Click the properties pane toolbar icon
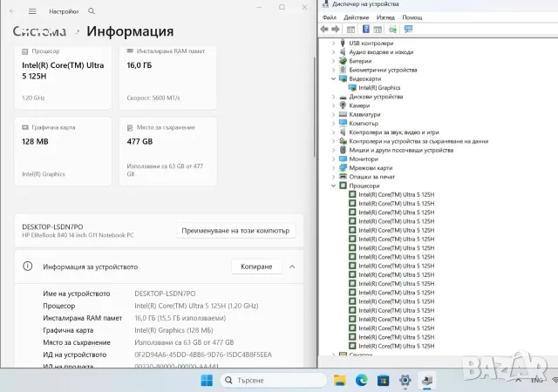Screen dimensions: 558x392 378,29
